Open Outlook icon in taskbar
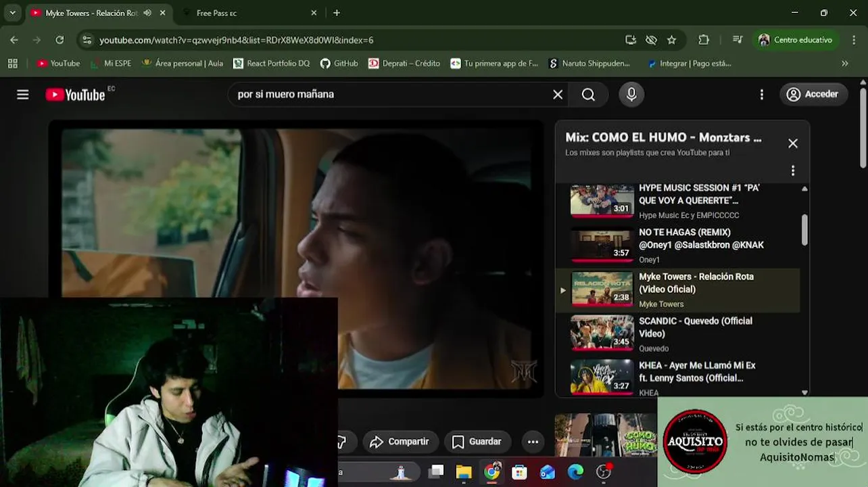Screen dimensions: 868x487 tap(548, 471)
